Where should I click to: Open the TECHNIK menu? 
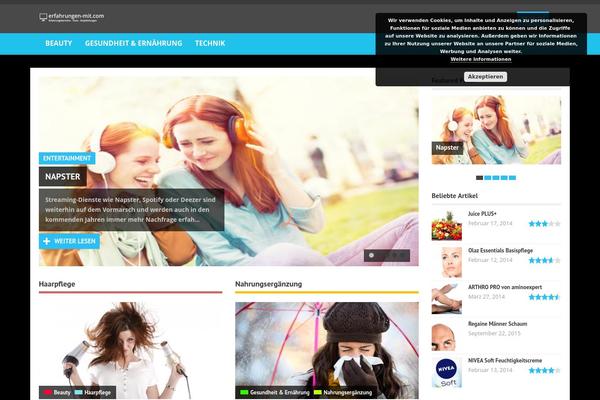click(x=210, y=44)
